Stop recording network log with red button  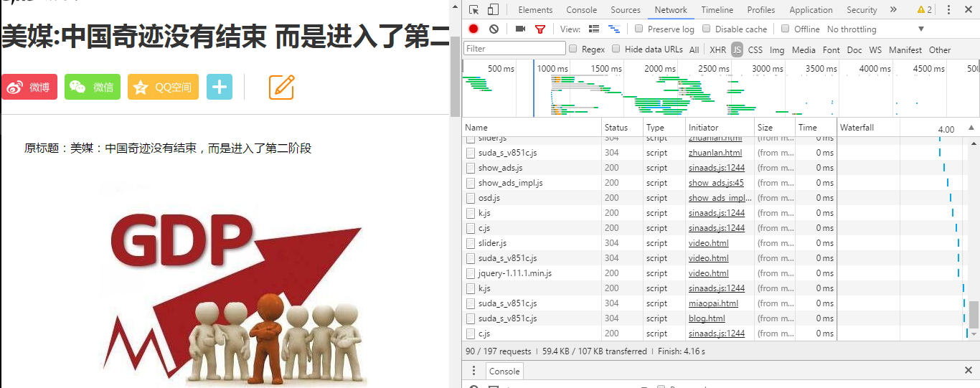473,29
